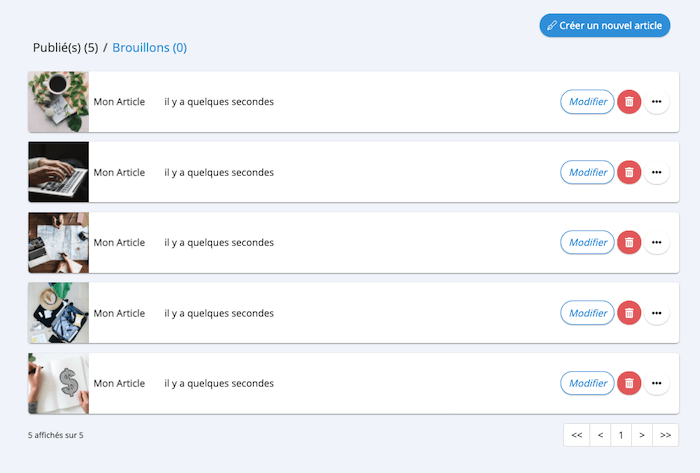Click Créer un nouvel article button

click(x=604, y=25)
